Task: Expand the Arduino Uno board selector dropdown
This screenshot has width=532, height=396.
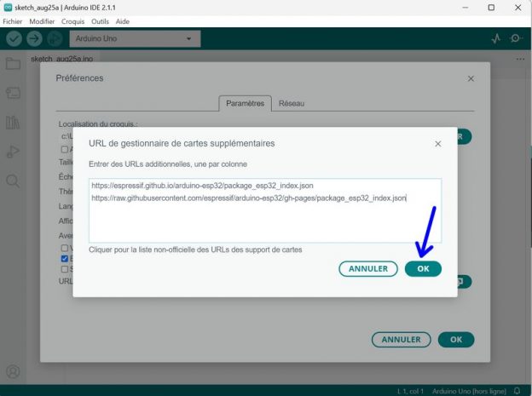Action: (x=136, y=39)
